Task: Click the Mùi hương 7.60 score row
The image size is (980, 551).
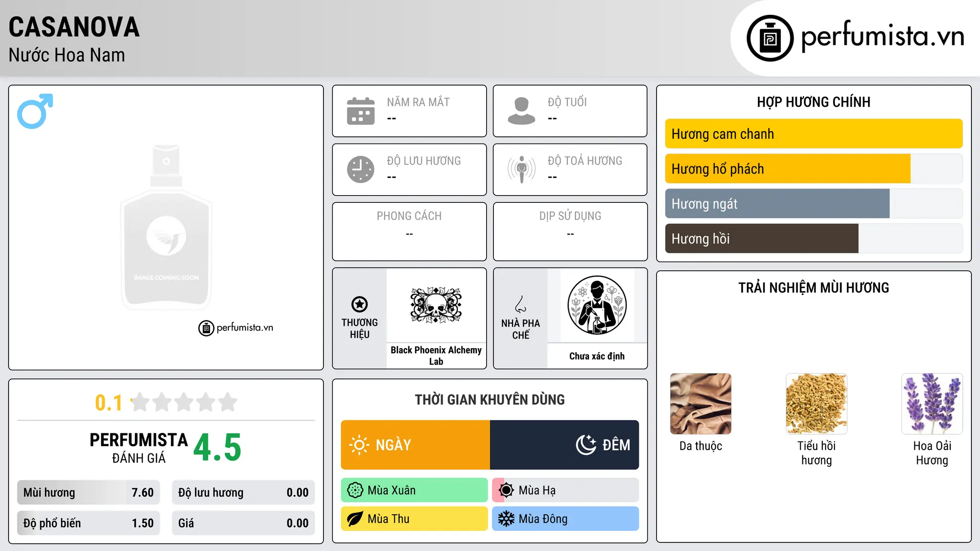Action: [89, 493]
